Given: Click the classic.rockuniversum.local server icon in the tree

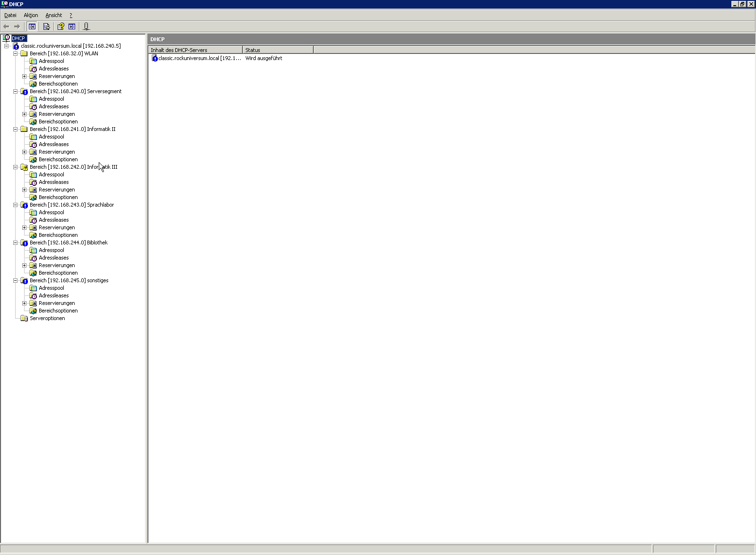Looking at the screenshot, I should click(16, 46).
